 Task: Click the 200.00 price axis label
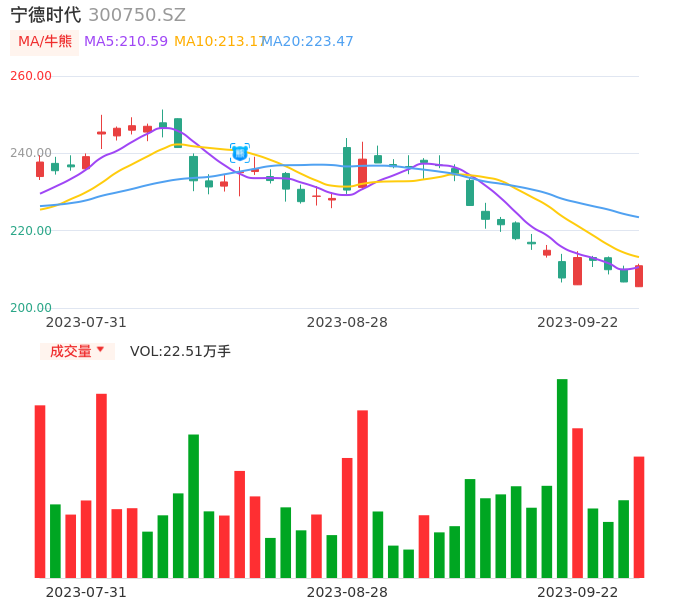click(x=31, y=307)
